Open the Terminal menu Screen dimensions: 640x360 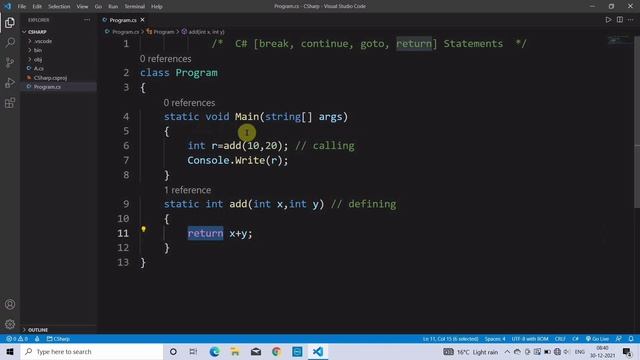(x=134, y=6)
